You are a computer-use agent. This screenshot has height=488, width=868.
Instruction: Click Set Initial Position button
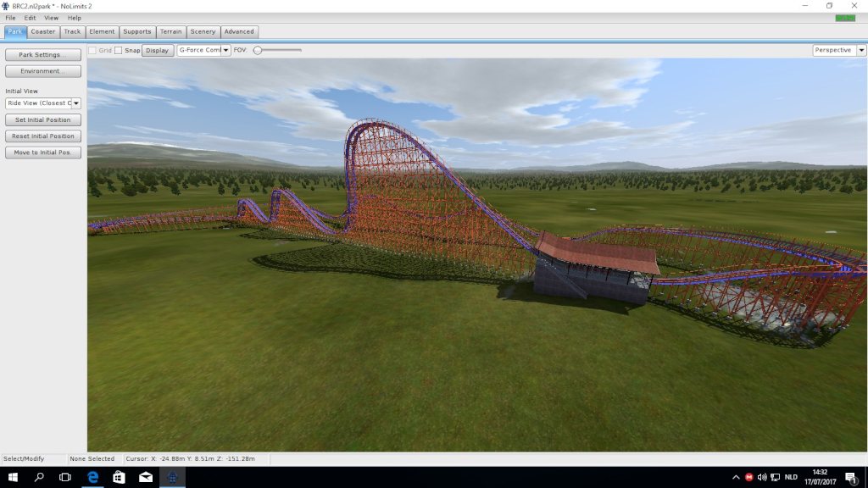click(43, 120)
